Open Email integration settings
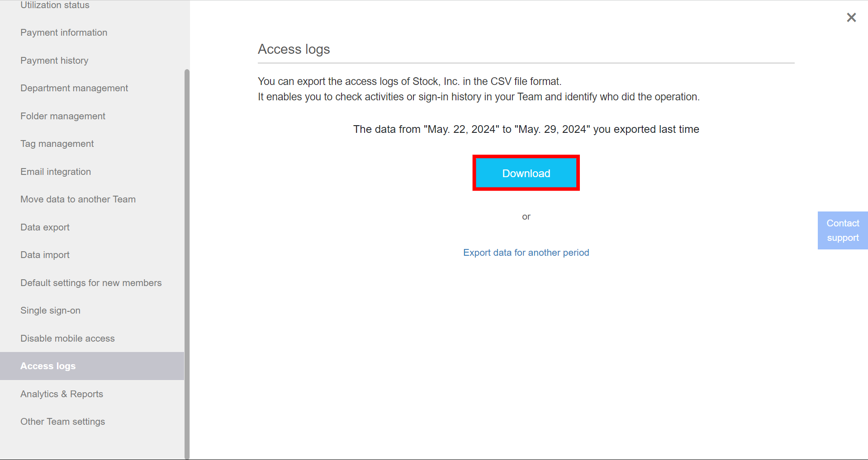The width and height of the screenshot is (868, 460). click(x=55, y=171)
